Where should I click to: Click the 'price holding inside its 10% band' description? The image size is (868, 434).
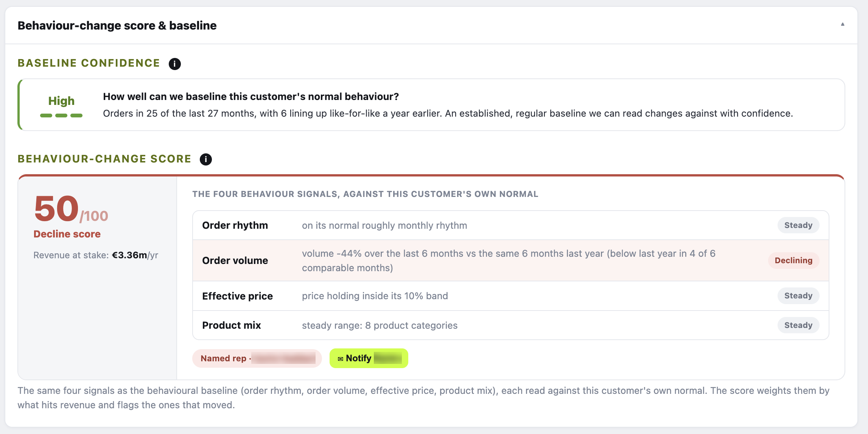coord(375,296)
